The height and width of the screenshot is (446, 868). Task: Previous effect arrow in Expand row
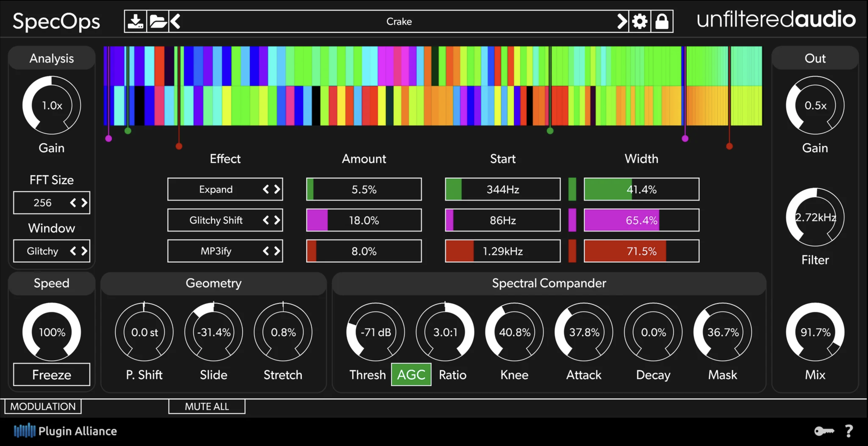click(266, 189)
